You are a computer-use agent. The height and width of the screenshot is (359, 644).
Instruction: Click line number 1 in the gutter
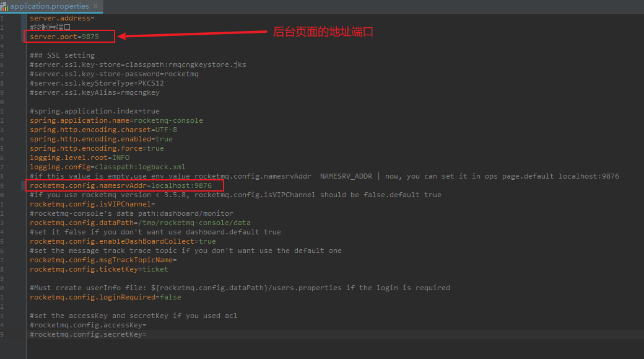point(3,18)
